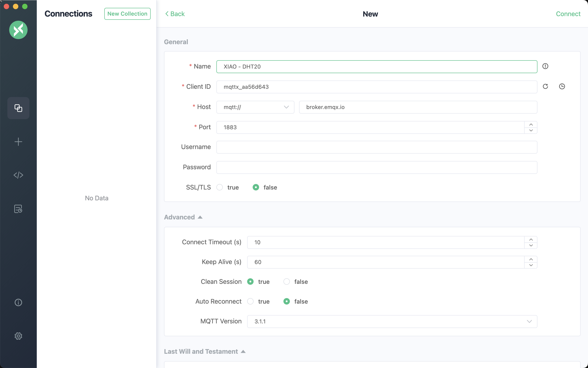Set Auto Reconnect to true
Image resolution: width=588 pixels, height=368 pixels.
point(250,301)
